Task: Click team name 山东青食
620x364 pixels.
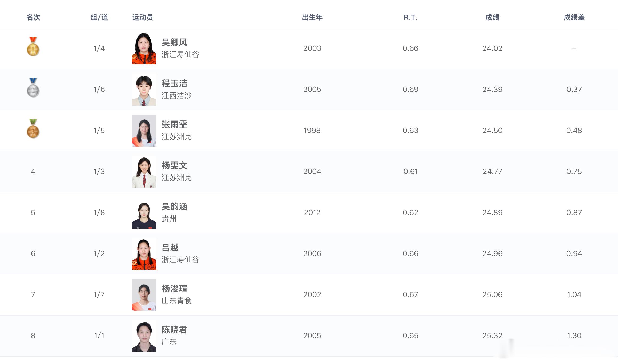Action: click(x=176, y=301)
